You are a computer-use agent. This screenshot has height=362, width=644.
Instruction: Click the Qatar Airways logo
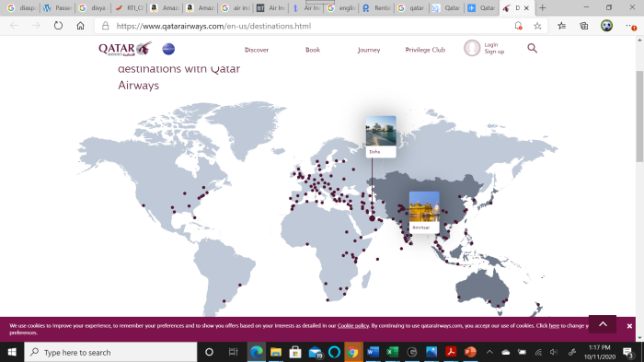pyautogui.click(x=125, y=49)
